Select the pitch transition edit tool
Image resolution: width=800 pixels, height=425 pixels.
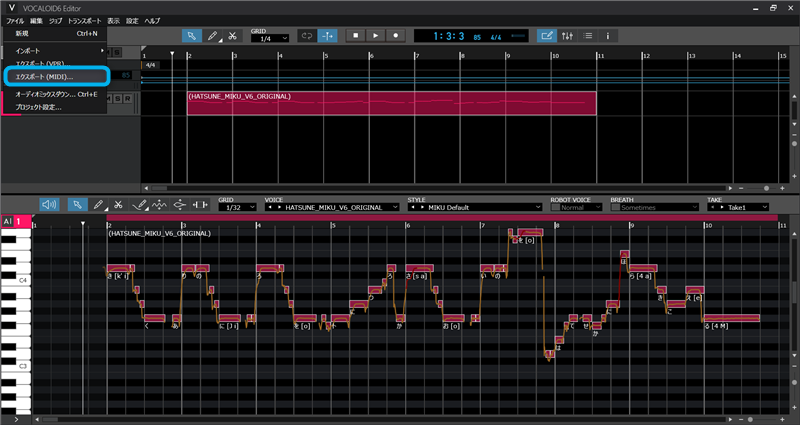click(x=180, y=205)
